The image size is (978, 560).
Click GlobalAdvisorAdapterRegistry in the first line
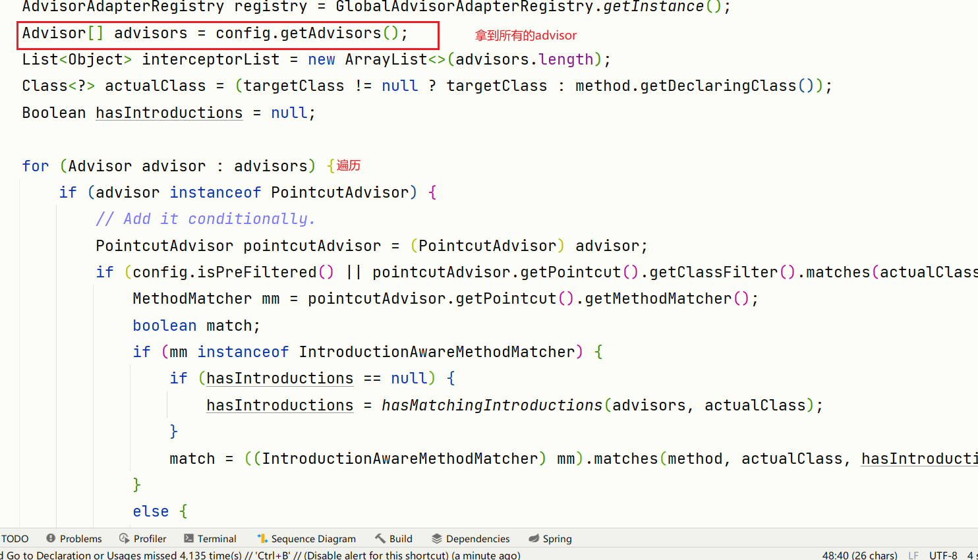click(464, 7)
